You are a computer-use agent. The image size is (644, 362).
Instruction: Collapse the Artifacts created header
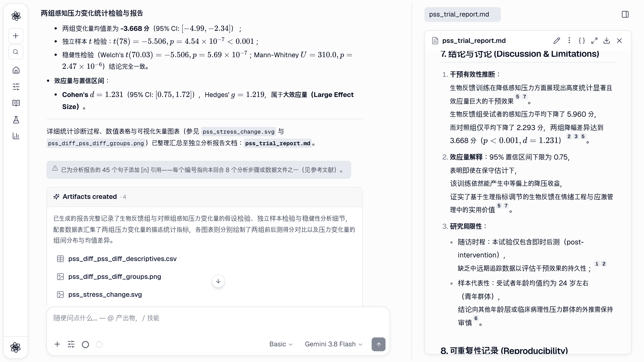point(204,197)
